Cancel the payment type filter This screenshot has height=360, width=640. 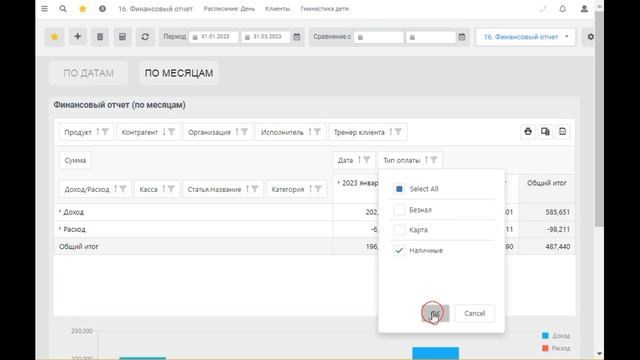click(x=475, y=313)
